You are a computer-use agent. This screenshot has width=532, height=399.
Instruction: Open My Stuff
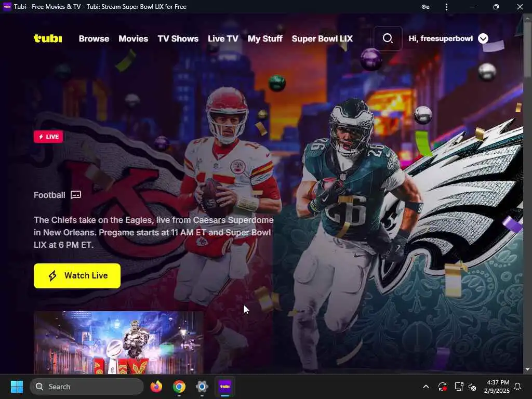265,38
